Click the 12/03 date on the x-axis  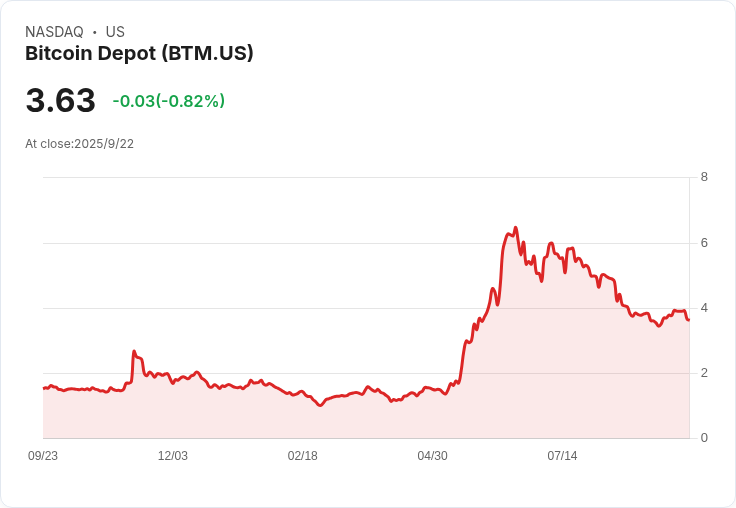click(173, 456)
